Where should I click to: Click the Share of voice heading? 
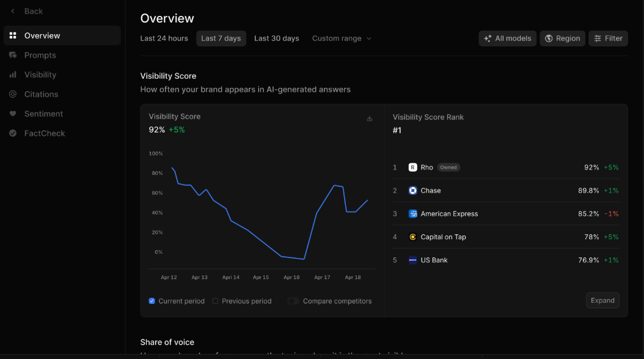tap(167, 342)
